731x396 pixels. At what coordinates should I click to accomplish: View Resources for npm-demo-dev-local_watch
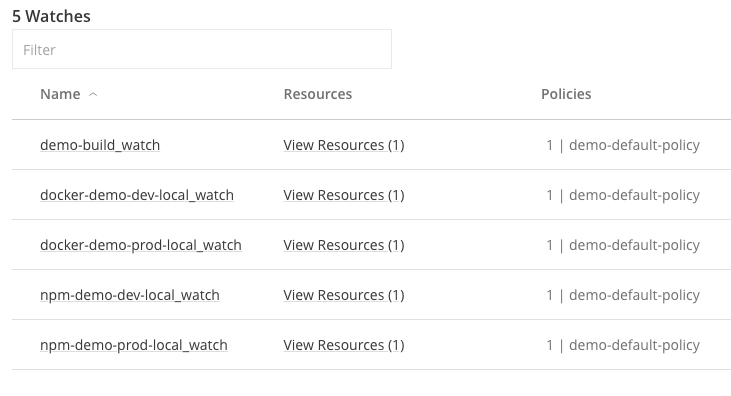click(x=344, y=295)
